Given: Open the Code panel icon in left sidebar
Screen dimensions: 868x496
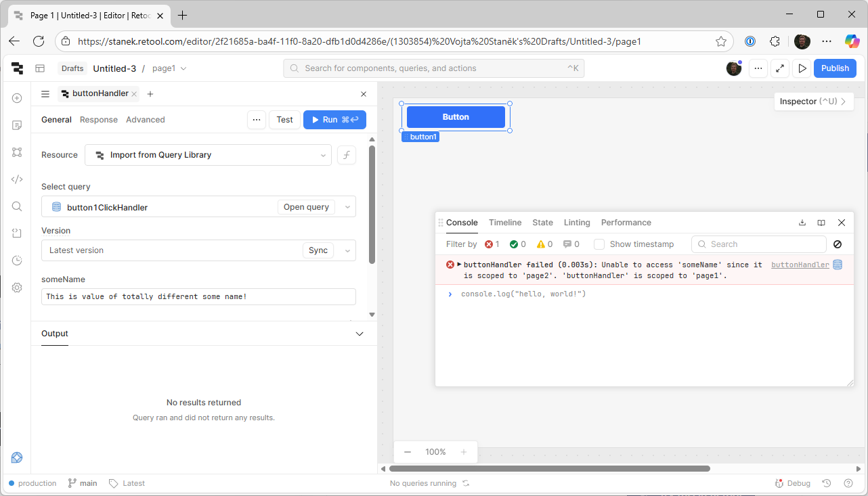Looking at the screenshot, I should [x=17, y=179].
